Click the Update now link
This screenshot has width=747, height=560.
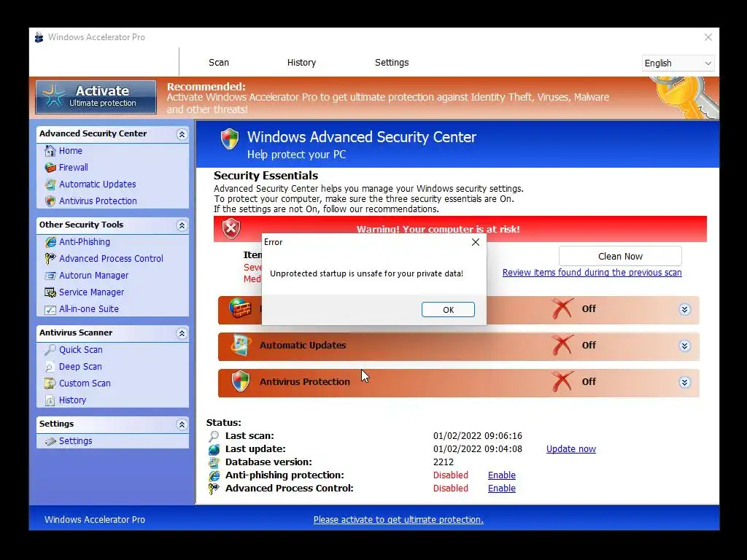pos(570,449)
